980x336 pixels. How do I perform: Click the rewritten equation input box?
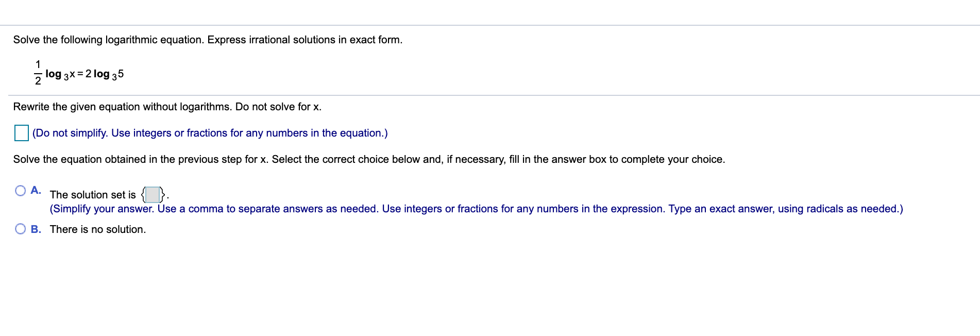[21, 132]
